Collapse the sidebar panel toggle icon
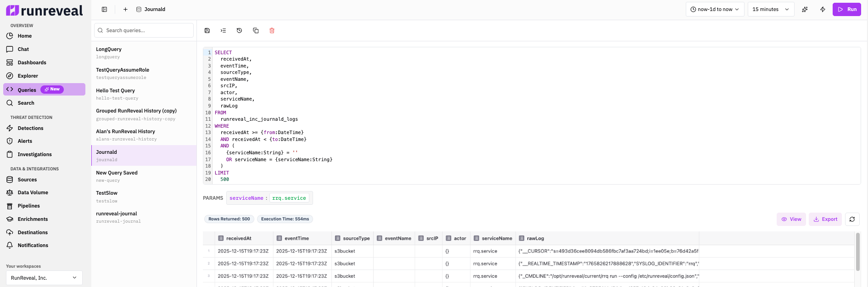 pyautogui.click(x=105, y=9)
